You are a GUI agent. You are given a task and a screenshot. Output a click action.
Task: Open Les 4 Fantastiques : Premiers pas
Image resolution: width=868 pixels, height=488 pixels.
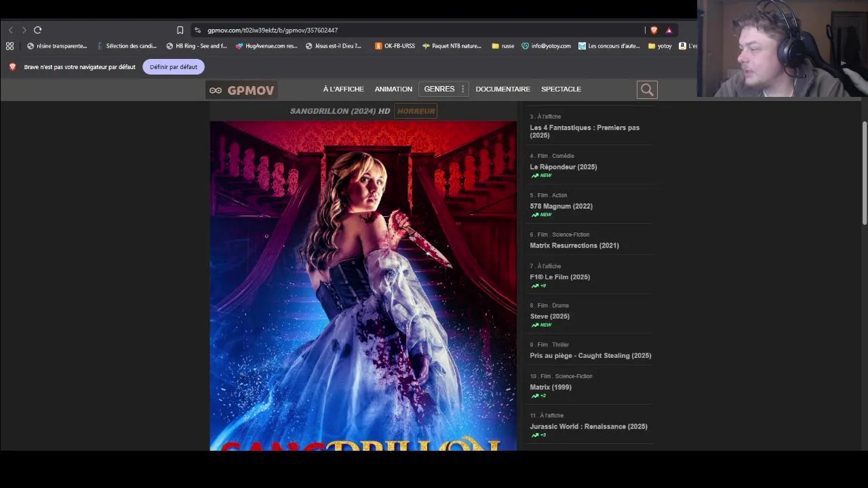pyautogui.click(x=585, y=131)
